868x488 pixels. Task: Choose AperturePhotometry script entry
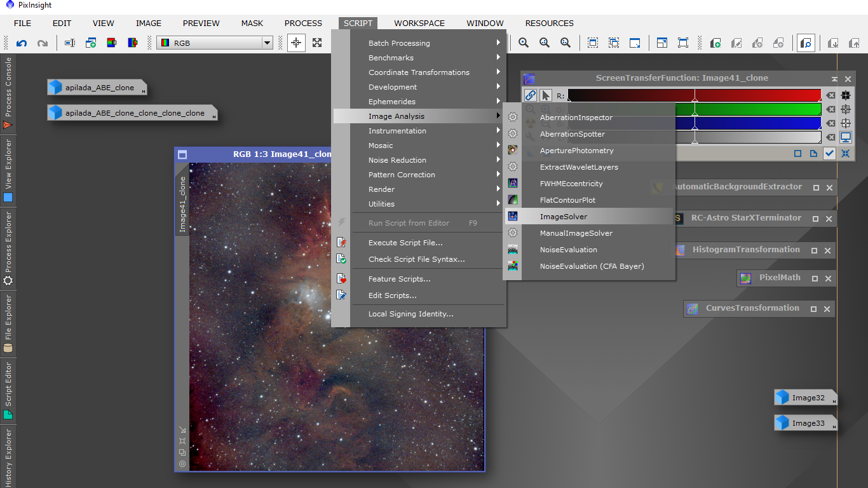pyautogui.click(x=589, y=151)
